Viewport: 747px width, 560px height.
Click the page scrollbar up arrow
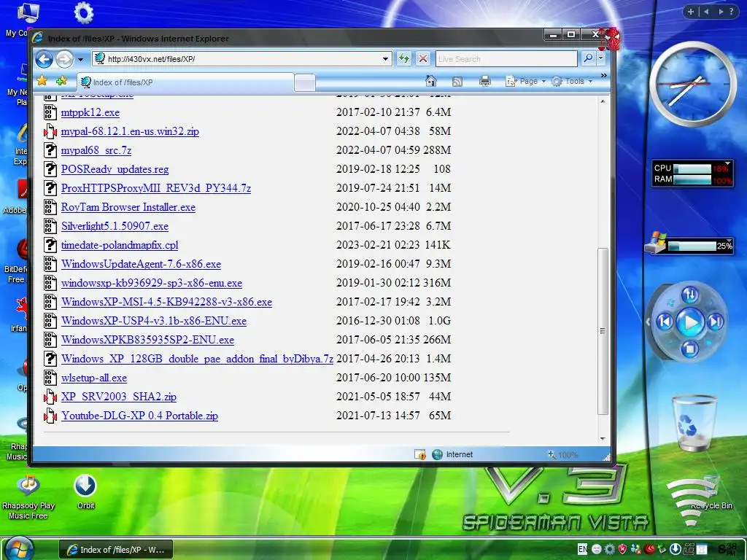(603, 101)
